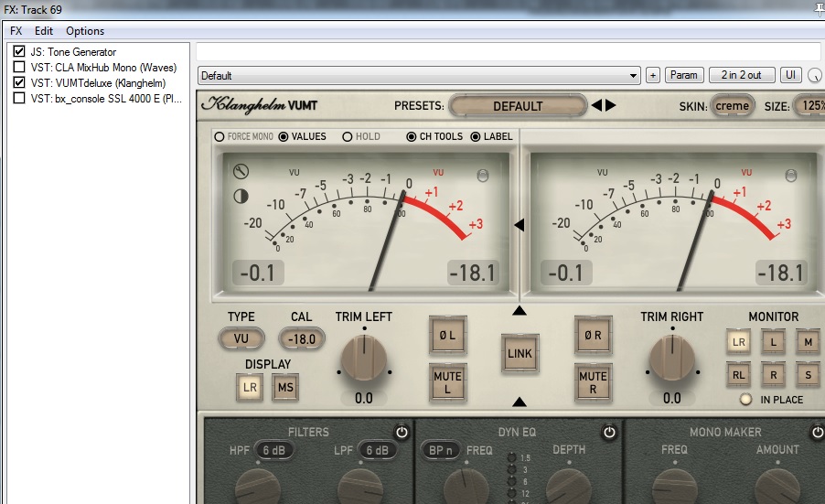Open the 2 in 2 out routing
Image resolution: width=825 pixels, height=504 pixels.
click(x=742, y=75)
